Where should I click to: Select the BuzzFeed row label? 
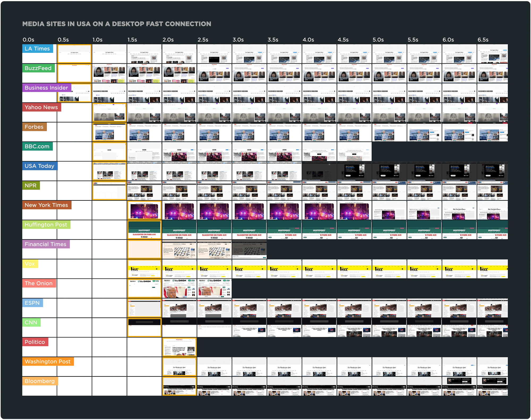click(x=38, y=68)
